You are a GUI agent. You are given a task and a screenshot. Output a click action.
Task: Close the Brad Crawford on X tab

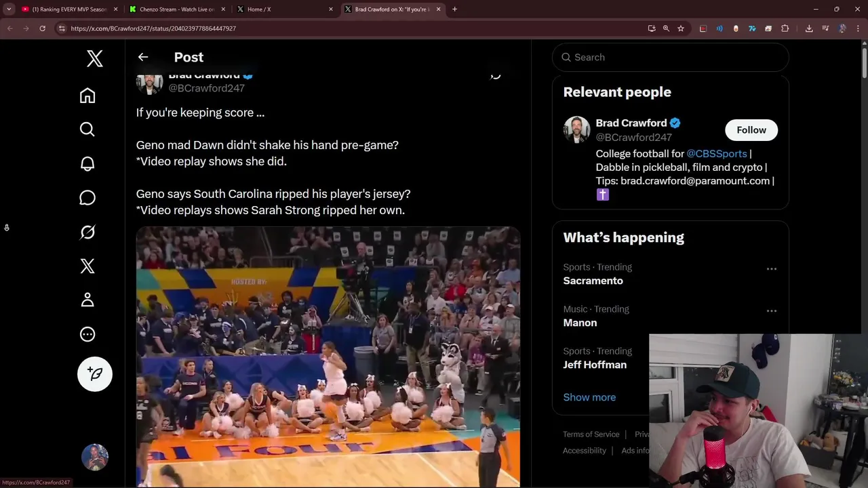(438, 9)
